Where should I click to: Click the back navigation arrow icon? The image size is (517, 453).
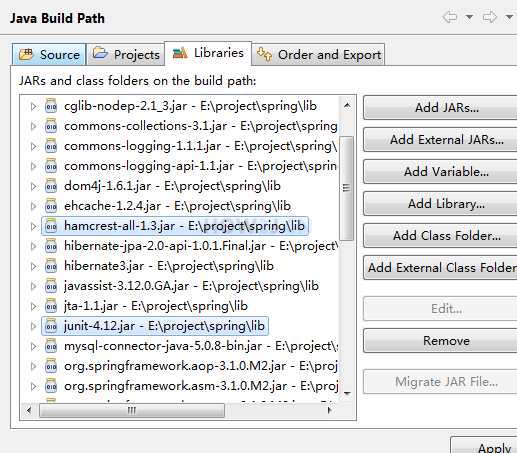coord(450,17)
